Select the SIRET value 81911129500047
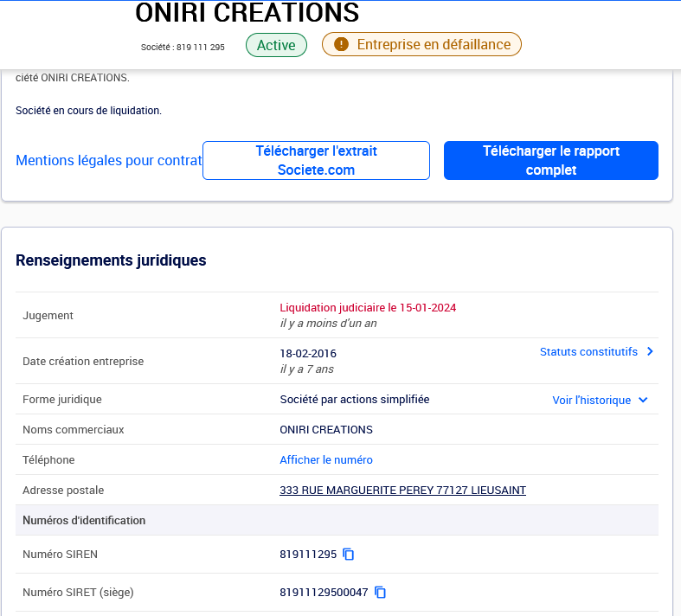Image resolution: width=681 pixels, height=616 pixels. [324, 592]
